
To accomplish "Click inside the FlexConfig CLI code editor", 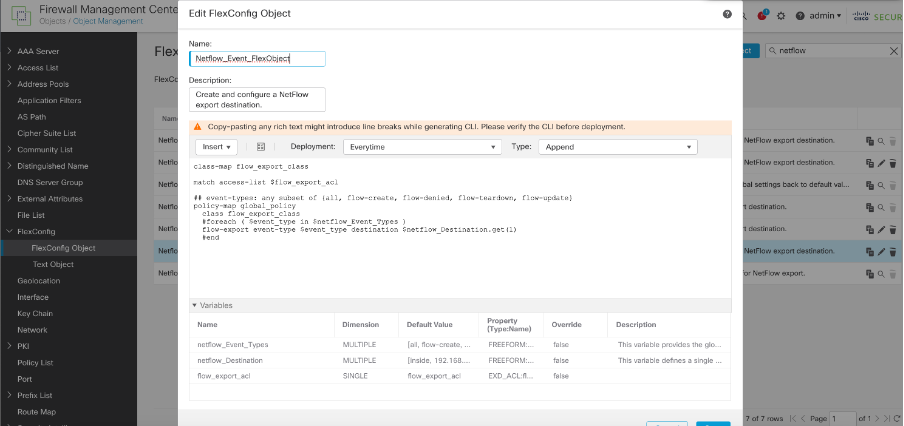I will coord(460,228).
